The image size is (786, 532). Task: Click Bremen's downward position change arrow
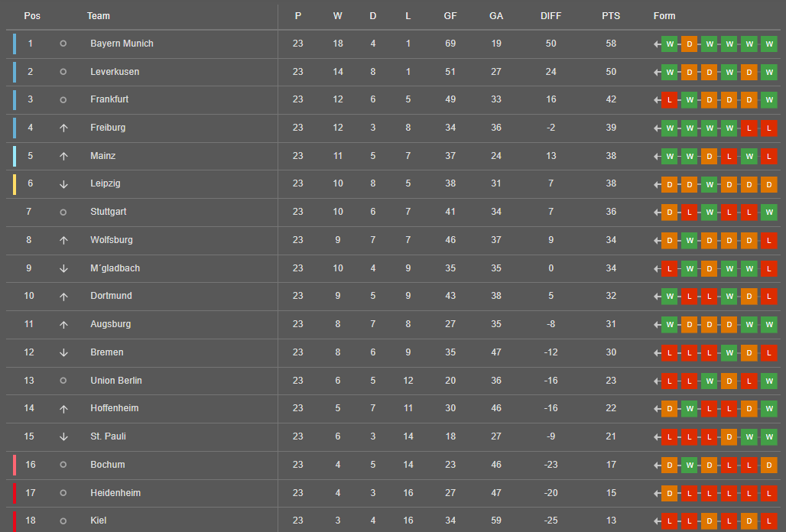click(63, 352)
